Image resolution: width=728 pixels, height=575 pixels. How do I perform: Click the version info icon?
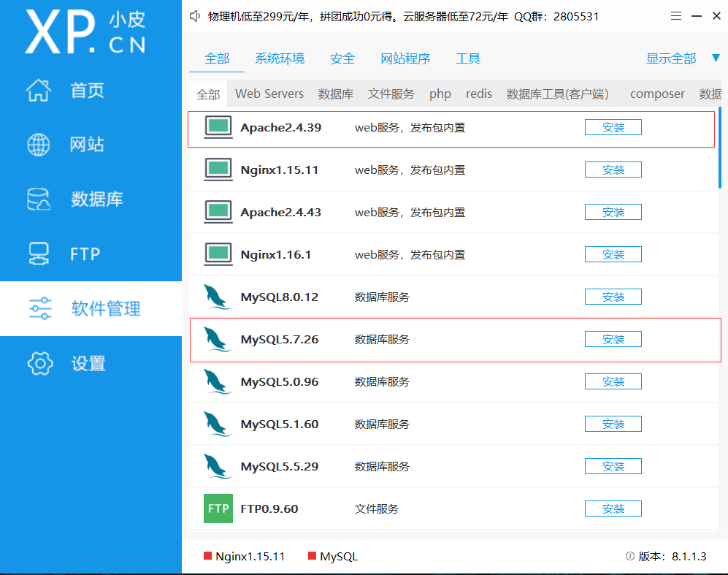click(x=630, y=556)
